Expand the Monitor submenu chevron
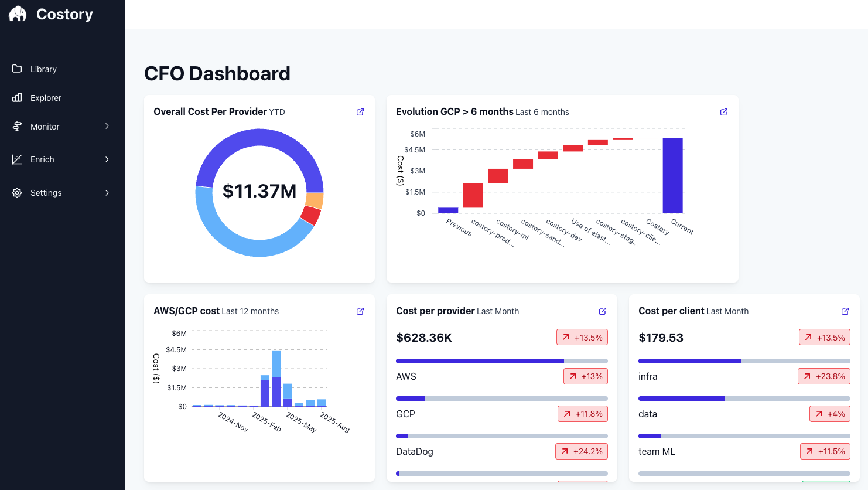868x490 pixels. [x=107, y=126]
